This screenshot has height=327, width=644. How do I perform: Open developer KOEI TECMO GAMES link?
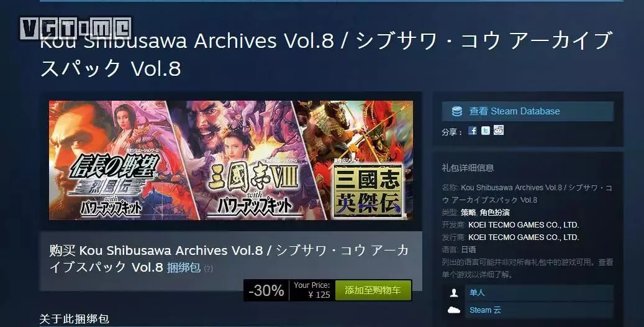(524, 225)
